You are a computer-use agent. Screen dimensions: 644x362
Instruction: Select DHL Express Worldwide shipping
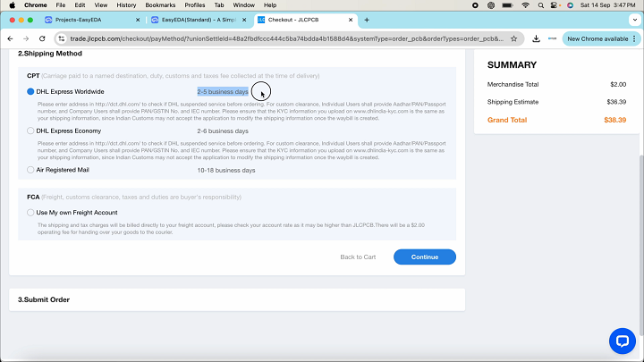pos(30,91)
